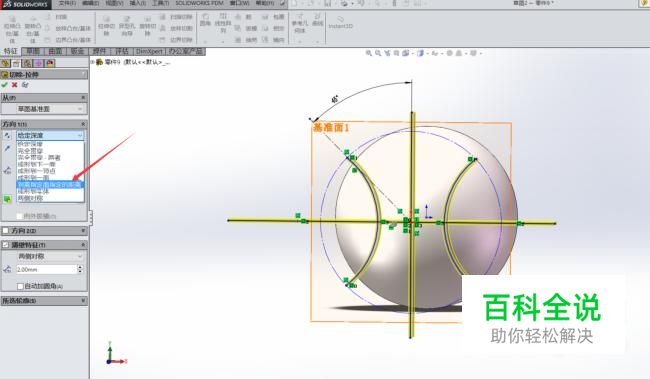This screenshot has width=650, height=379.
Task: Choose 完全贯穿-两者 from the end condition list
Action: point(50,158)
